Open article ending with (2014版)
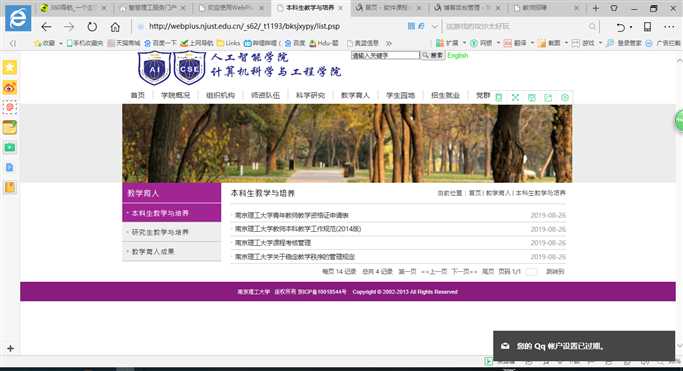 coord(298,229)
